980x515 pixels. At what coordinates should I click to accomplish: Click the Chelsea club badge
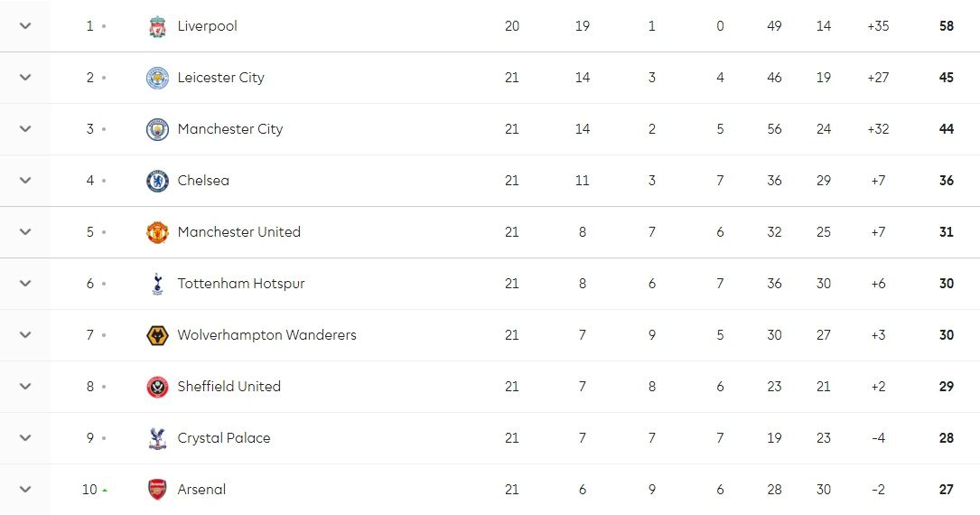pyautogui.click(x=157, y=181)
